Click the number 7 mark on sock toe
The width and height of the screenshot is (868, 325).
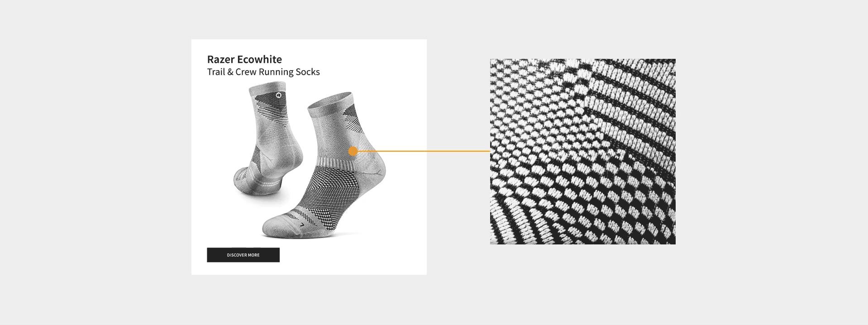point(302,225)
